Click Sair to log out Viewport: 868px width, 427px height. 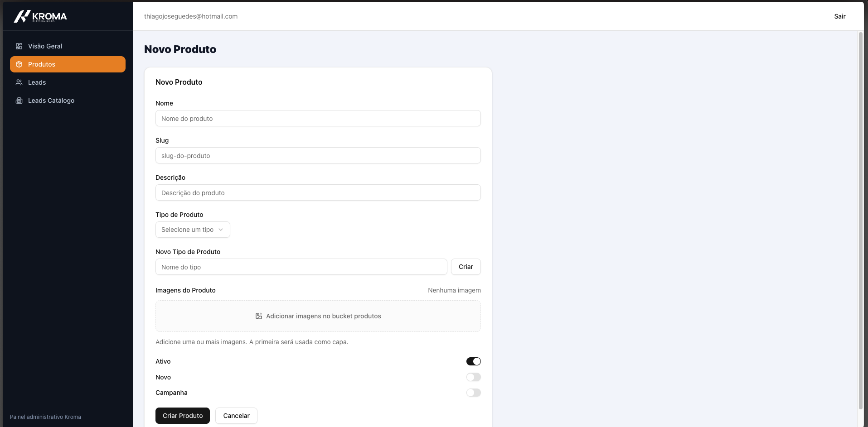[x=840, y=16]
